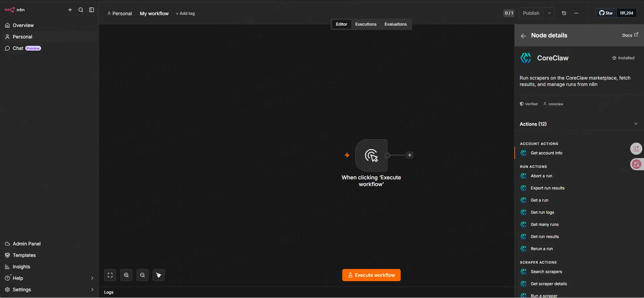The width and height of the screenshot is (644, 298).
Task: Click the Installed badge
Action: pos(623,58)
